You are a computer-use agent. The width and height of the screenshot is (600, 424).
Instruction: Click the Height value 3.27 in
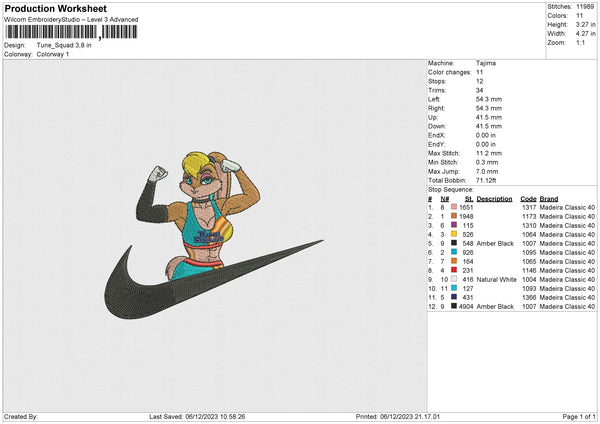(585, 24)
